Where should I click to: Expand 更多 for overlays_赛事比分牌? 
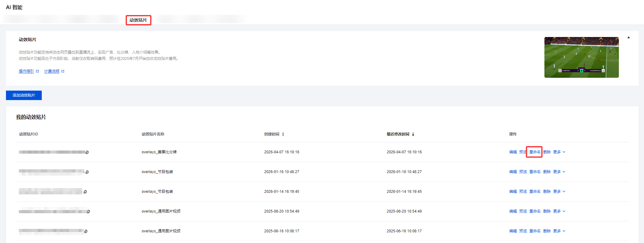[559, 152]
